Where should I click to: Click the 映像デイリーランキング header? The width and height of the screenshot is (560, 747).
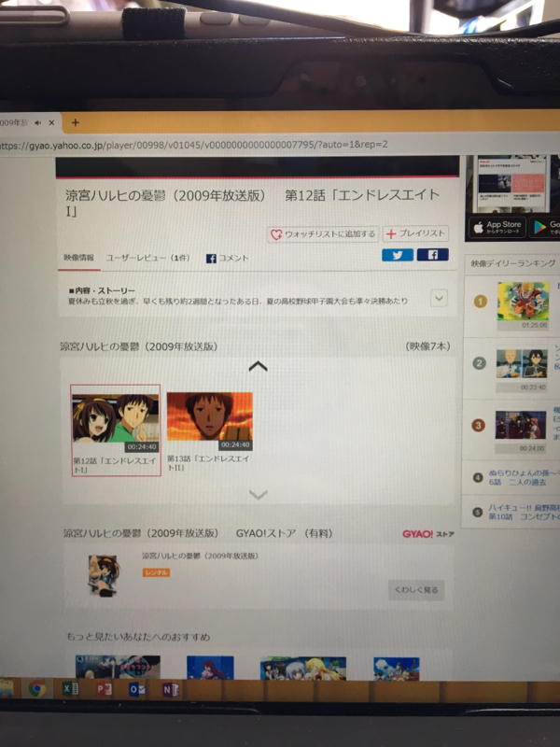tap(512, 263)
